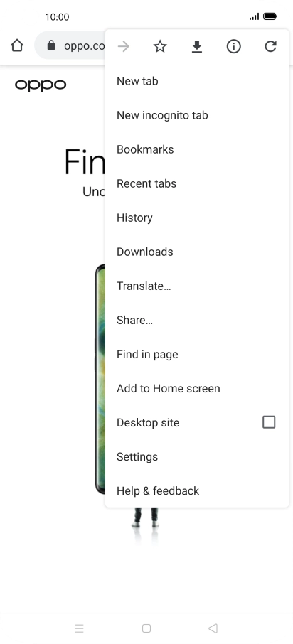Screen dimensions: 293x644
Task: Tap the oppo.com address bar field
Action: coord(70,45)
